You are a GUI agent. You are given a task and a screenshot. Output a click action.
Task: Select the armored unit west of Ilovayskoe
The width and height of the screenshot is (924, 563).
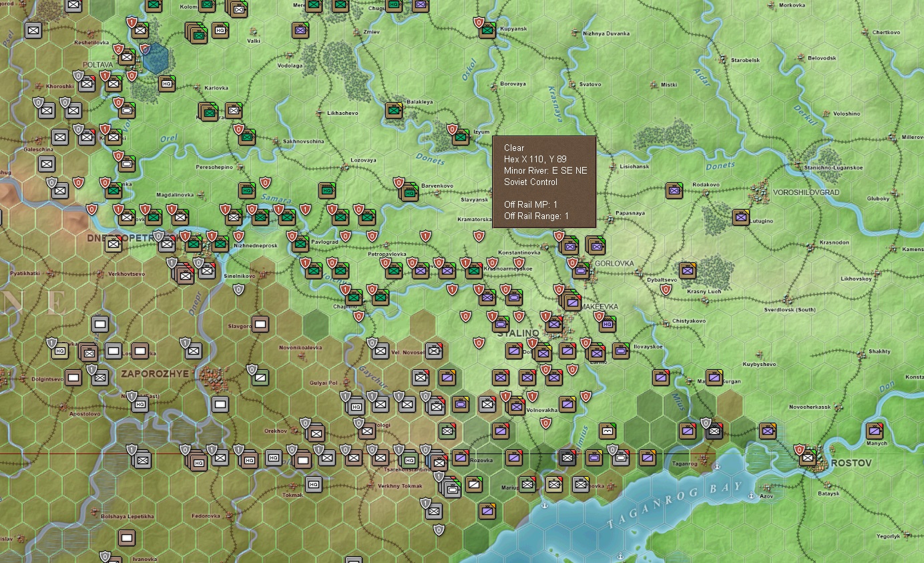click(621, 351)
